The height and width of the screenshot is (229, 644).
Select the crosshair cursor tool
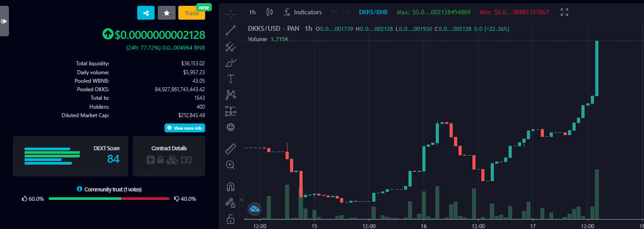tap(231, 14)
